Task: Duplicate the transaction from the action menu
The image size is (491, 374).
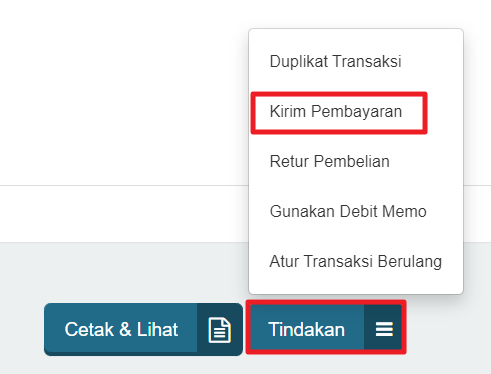Action: (x=335, y=61)
